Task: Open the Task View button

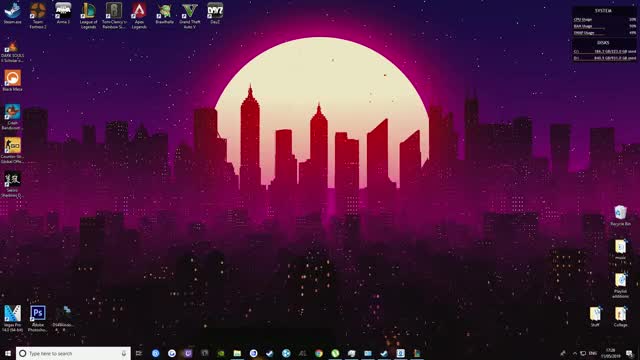Action: pos(139,353)
